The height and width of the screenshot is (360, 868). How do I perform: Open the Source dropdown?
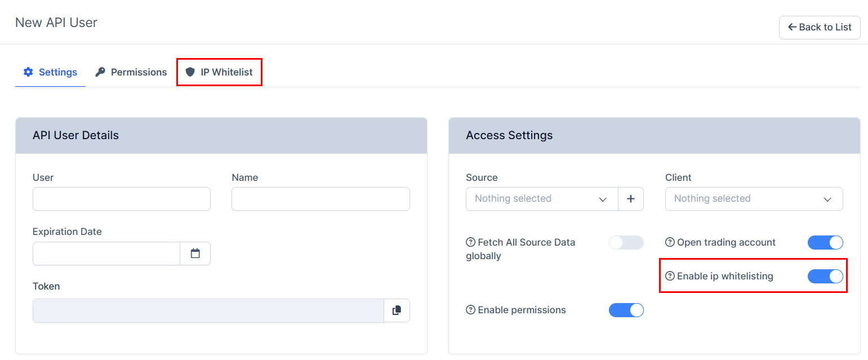pyautogui.click(x=541, y=199)
